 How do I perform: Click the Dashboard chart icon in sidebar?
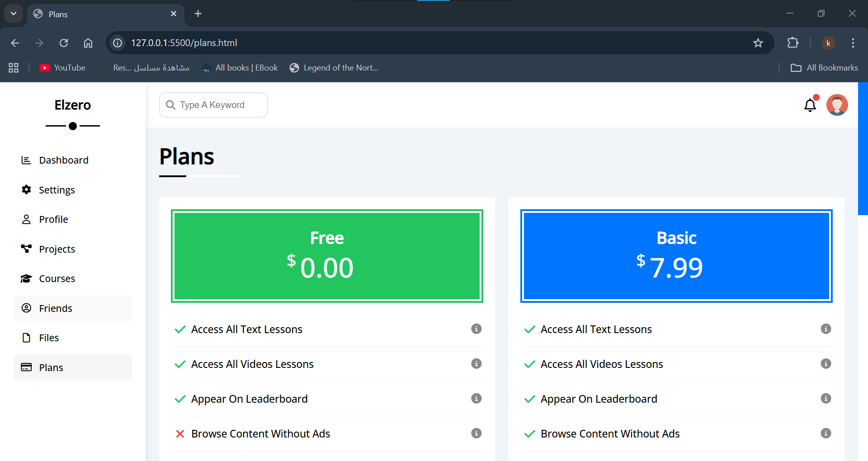pos(26,160)
